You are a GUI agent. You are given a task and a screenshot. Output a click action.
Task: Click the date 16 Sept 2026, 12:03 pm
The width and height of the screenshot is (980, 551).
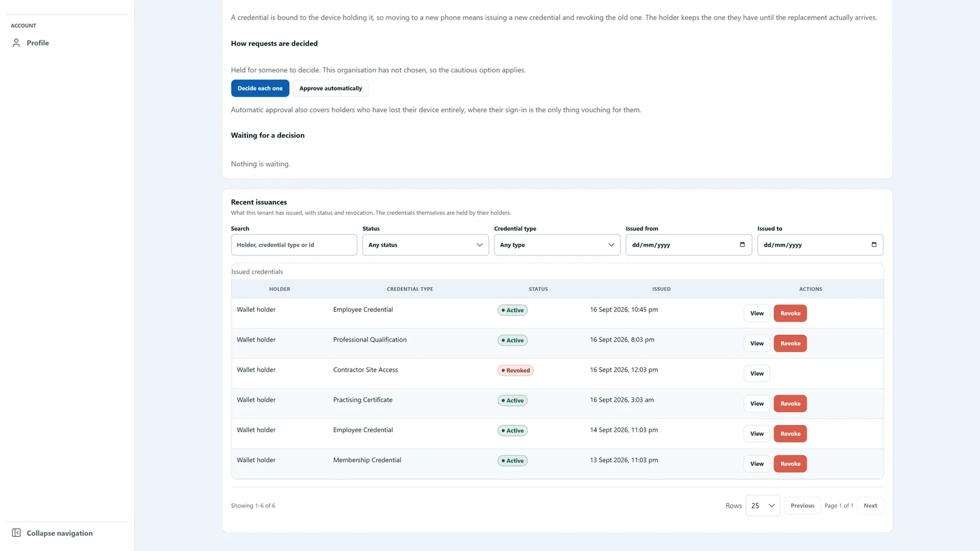pos(624,370)
